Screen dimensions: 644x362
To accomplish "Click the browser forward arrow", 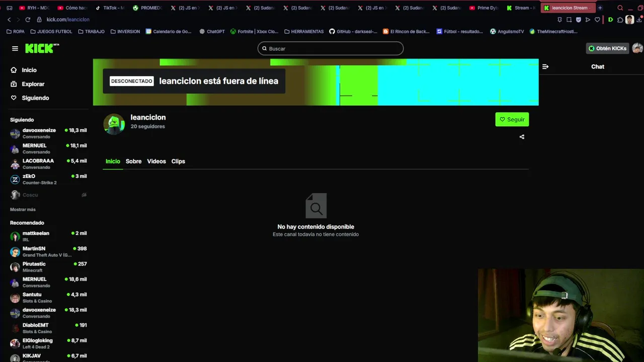I will click(18, 19).
